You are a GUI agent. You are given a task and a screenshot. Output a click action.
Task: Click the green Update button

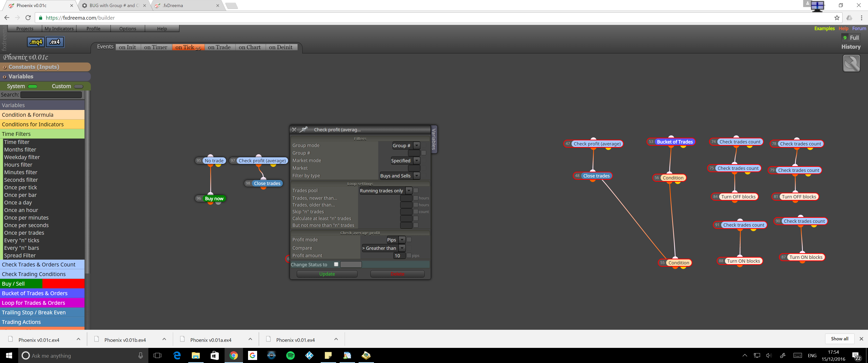[327, 274]
